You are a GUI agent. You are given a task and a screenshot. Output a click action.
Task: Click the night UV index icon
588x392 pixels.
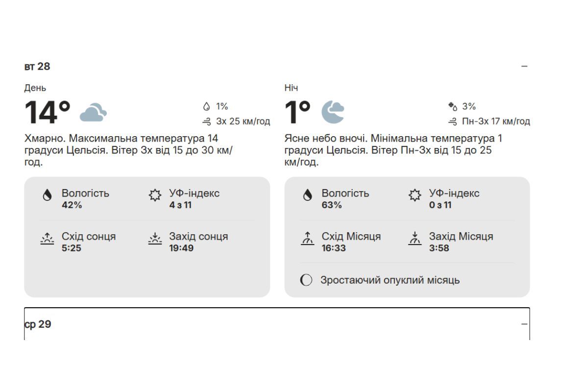(415, 196)
